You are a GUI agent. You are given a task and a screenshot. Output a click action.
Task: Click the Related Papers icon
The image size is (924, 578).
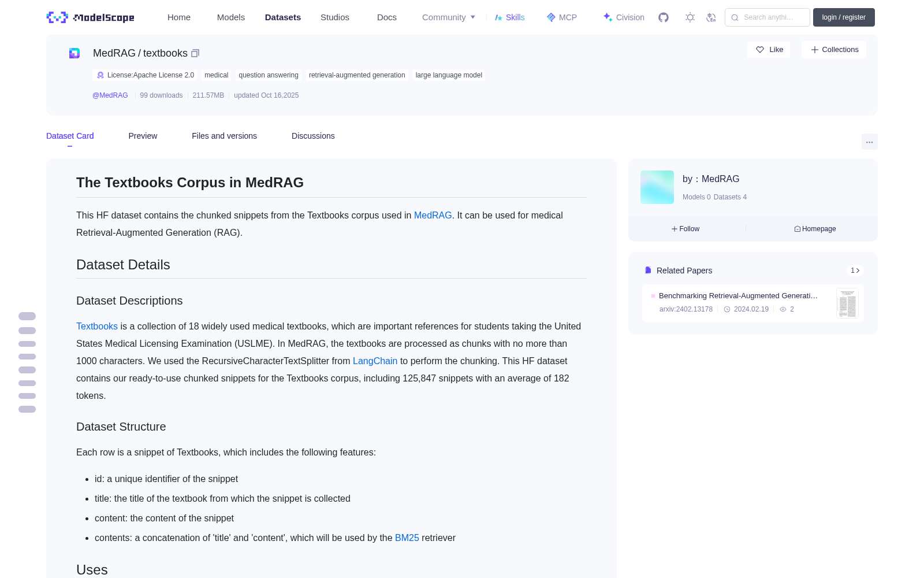click(648, 271)
